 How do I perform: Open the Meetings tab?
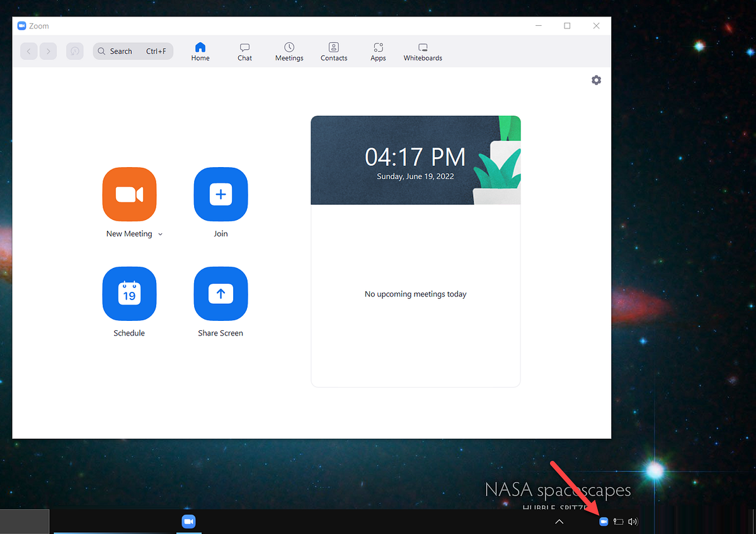pyautogui.click(x=289, y=52)
